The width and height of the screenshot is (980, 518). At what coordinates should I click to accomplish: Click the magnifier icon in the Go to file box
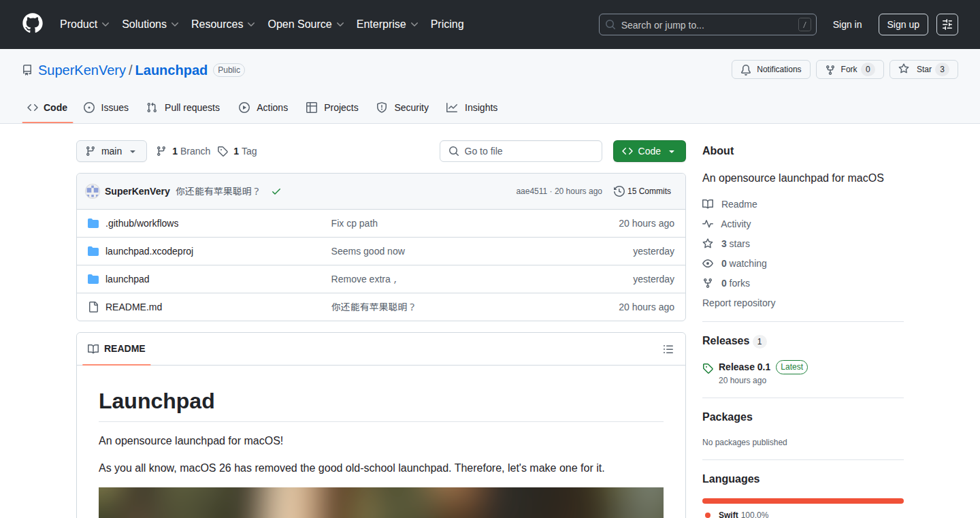[454, 151]
